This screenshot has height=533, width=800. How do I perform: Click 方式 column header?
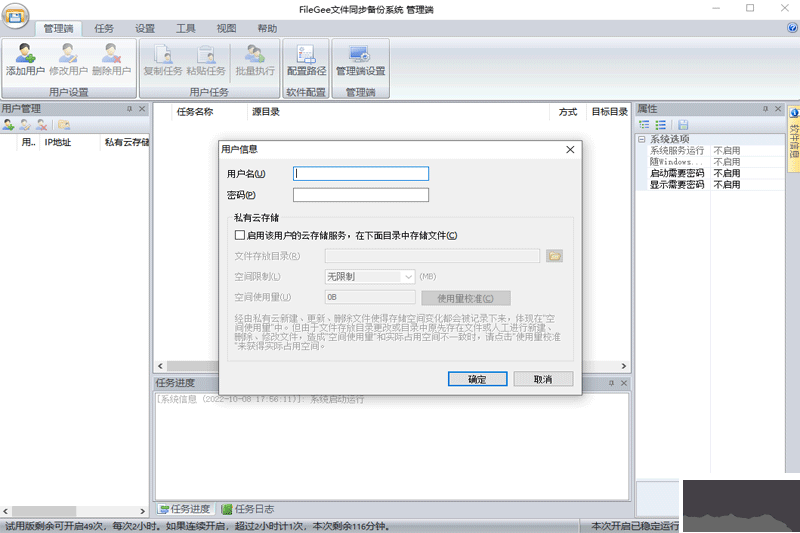point(568,112)
